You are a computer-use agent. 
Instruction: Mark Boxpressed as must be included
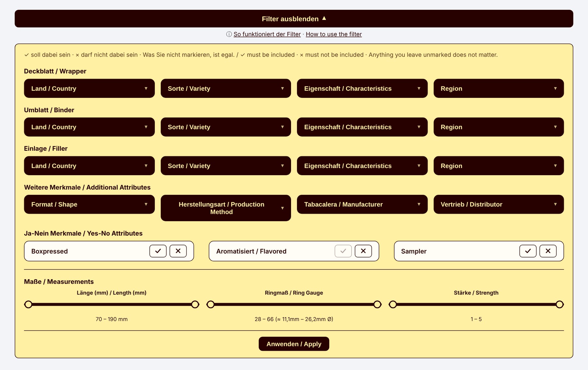(158, 251)
